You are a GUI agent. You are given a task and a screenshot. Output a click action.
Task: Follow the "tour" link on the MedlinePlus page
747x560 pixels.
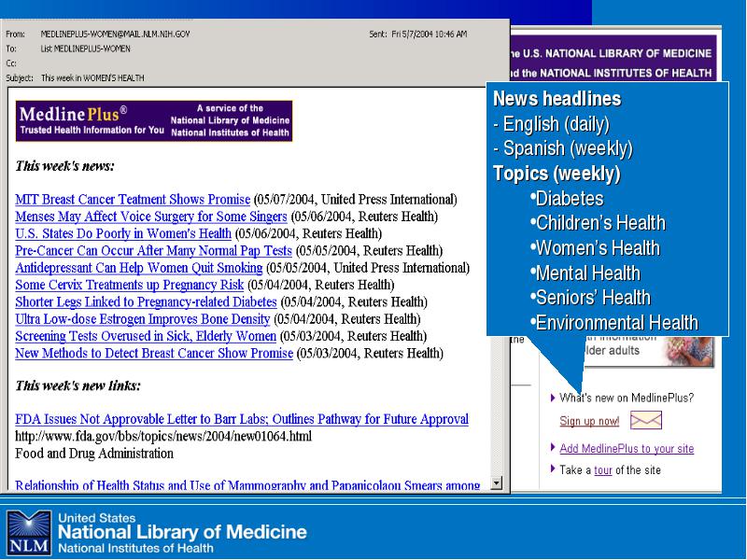click(x=602, y=470)
